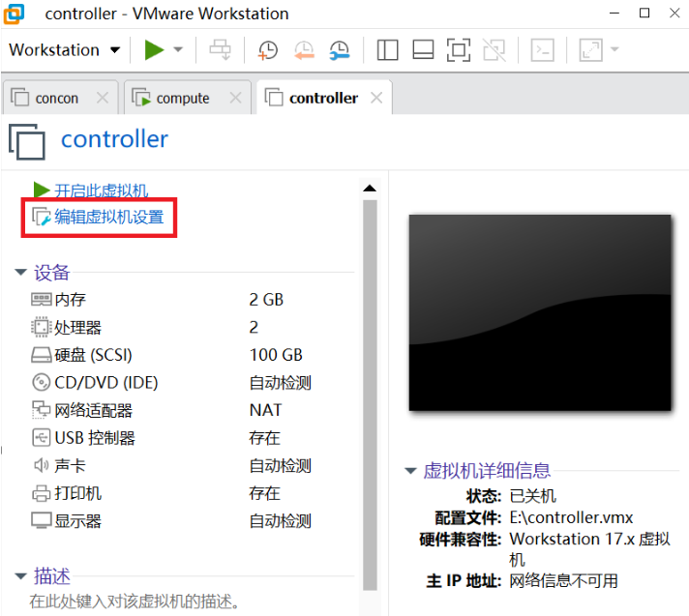Viewport: 689px width, 616px height.
Task: Collapse the 虚拟机详细信息 section
Action: 410,471
